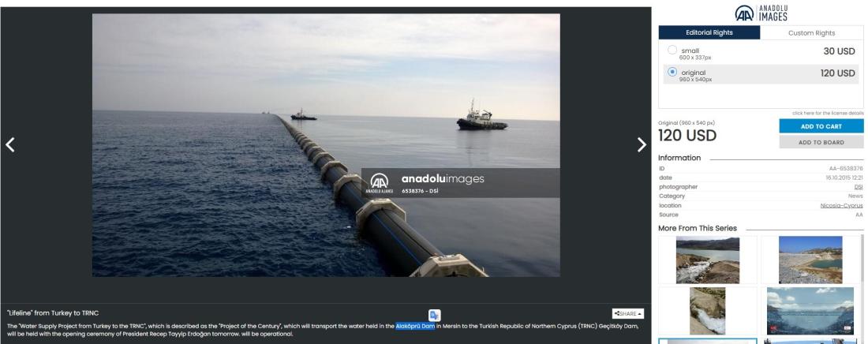868x344 pixels.
Task: Open the rushing water stream thumbnail
Action: 708,309
